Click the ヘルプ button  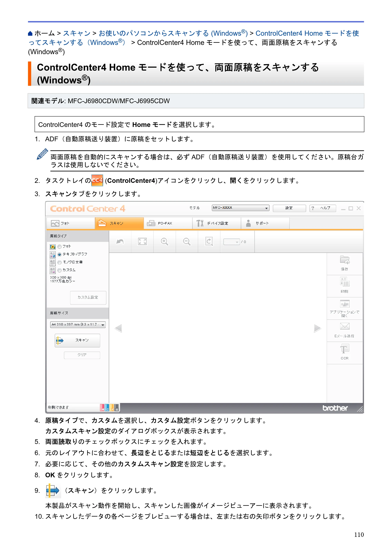pyautogui.click(x=323, y=208)
